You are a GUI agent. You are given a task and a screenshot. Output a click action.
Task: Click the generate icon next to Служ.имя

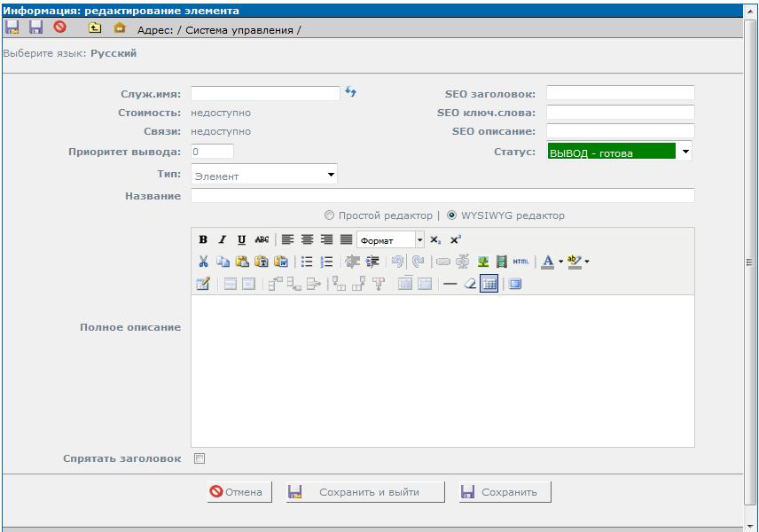(x=351, y=92)
